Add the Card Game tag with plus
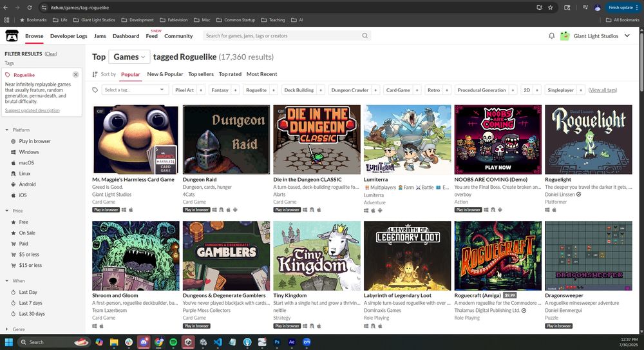This screenshot has width=644, height=350. click(x=417, y=90)
